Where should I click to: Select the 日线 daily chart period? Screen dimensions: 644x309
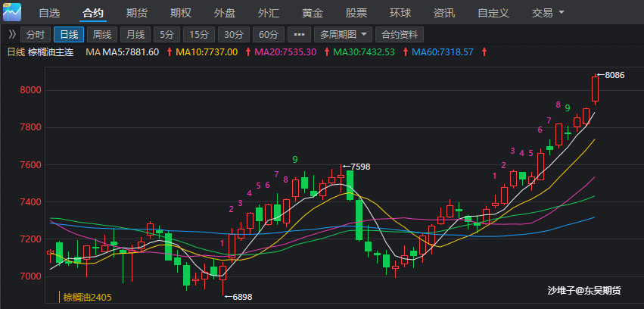pos(69,35)
